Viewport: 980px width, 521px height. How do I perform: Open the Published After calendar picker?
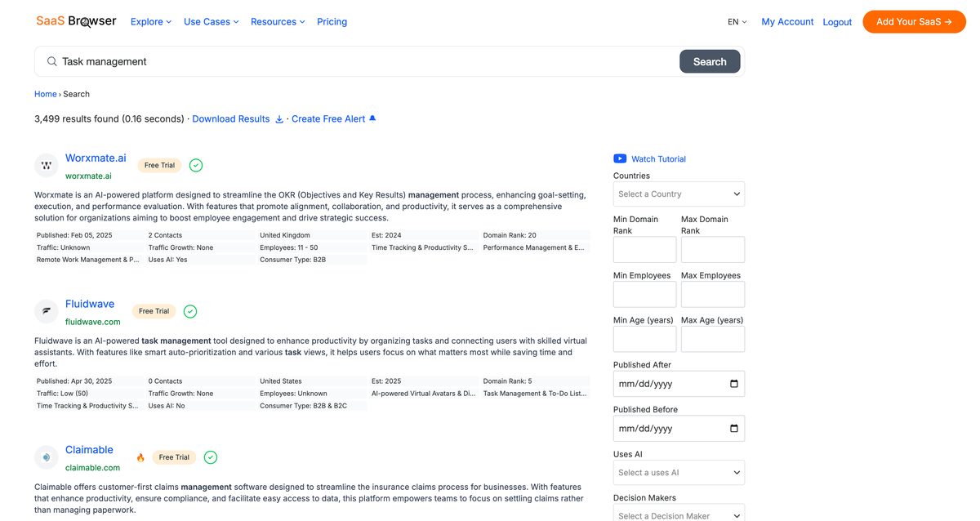tap(733, 384)
